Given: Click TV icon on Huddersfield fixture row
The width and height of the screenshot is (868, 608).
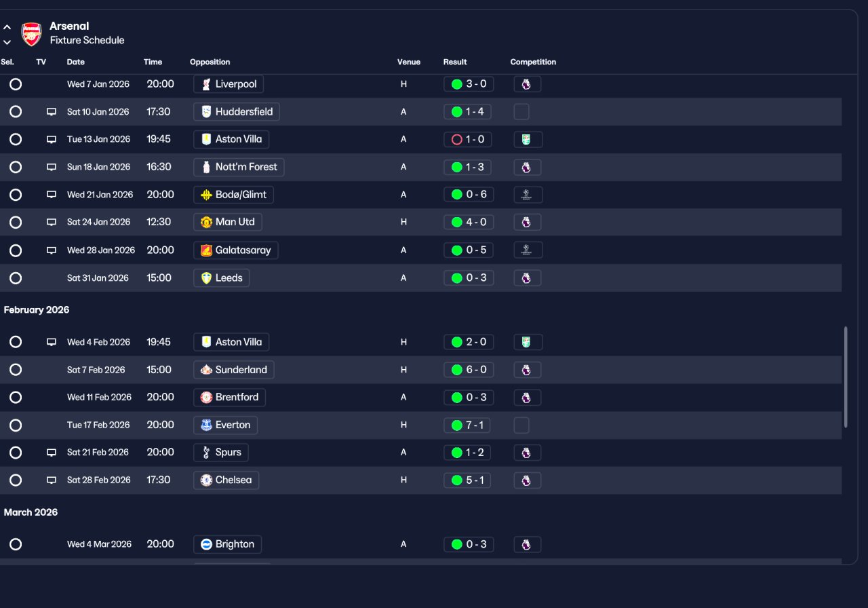Looking at the screenshot, I should coord(52,112).
